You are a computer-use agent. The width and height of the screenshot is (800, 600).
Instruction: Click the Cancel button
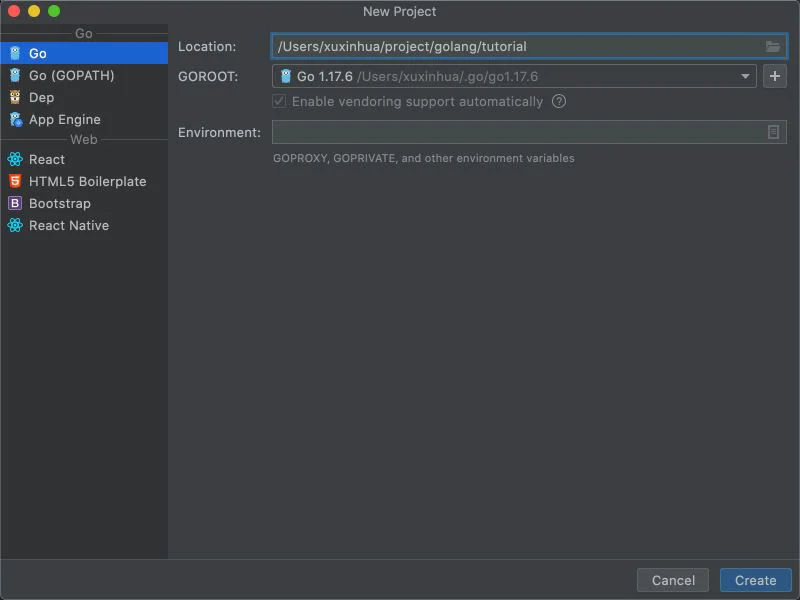(x=673, y=580)
